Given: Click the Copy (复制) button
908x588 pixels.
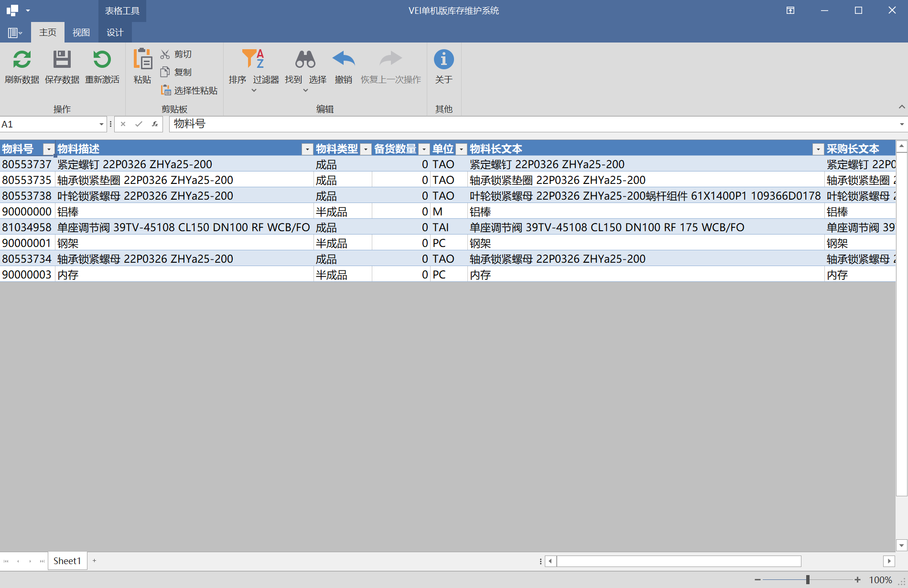Looking at the screenshot, I should click(176, 72).
